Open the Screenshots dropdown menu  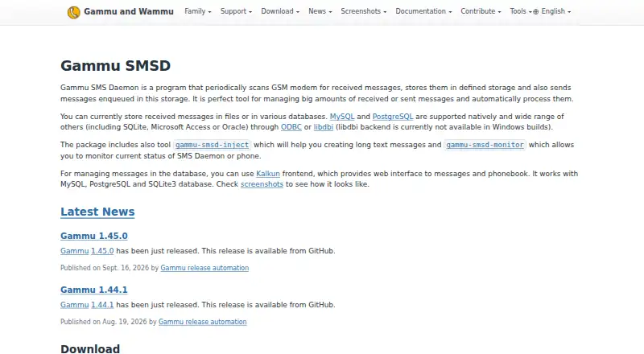pyautogui.click(x=364, y=11)
